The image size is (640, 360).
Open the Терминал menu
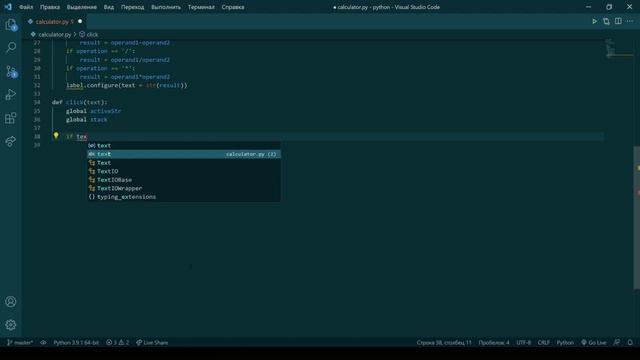(201, 7)
